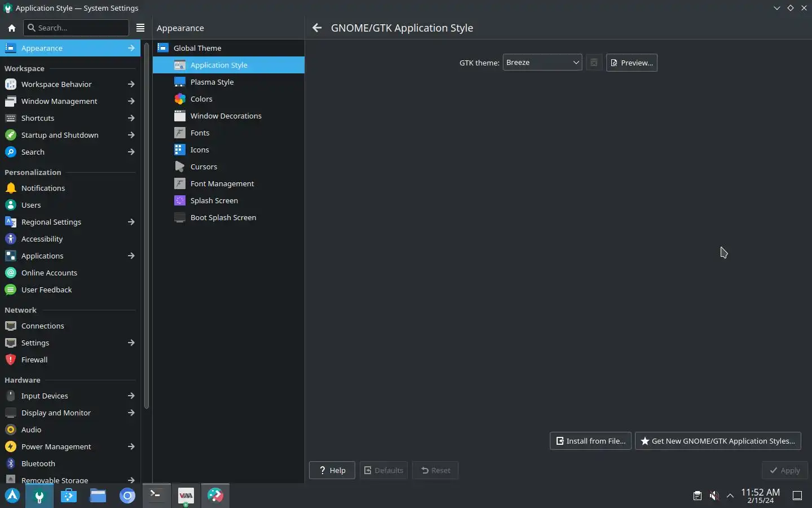Get New GNOME/GTK Application Styles
812x508 pixels.
coord(718,441)
